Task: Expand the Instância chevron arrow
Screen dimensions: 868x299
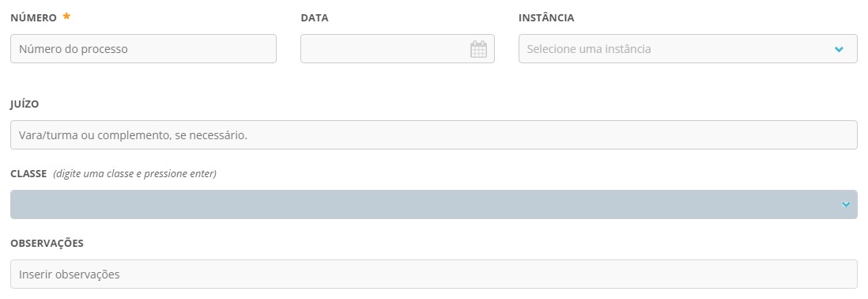Action: pyautogui.click(x=839, y=49)
